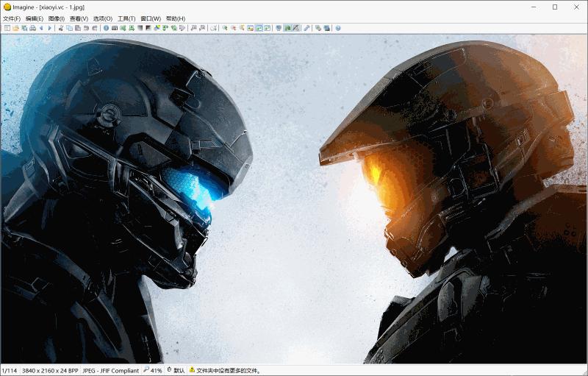Open the 文件(F) menu

(12, 18)
